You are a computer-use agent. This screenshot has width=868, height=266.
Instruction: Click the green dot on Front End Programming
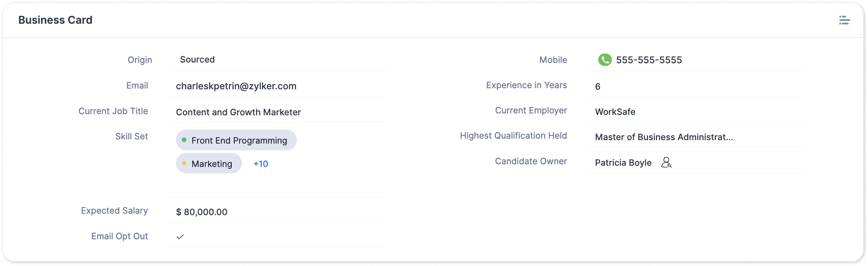(x=184, y=140)
